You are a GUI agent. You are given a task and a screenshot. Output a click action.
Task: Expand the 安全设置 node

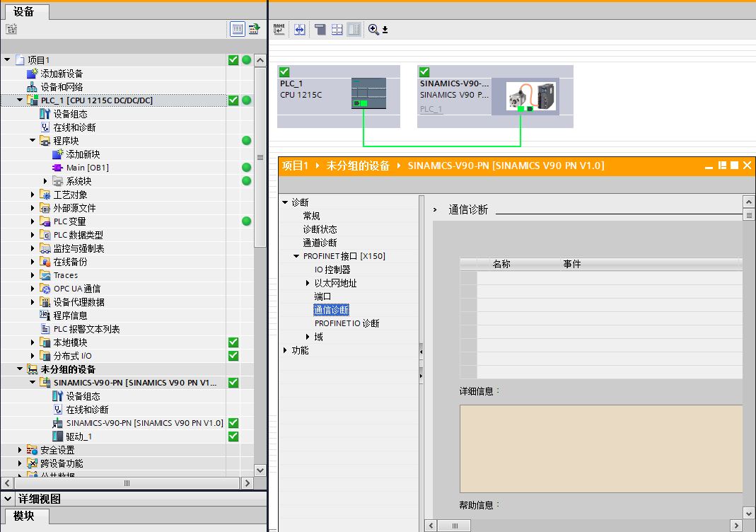point(20,450)
